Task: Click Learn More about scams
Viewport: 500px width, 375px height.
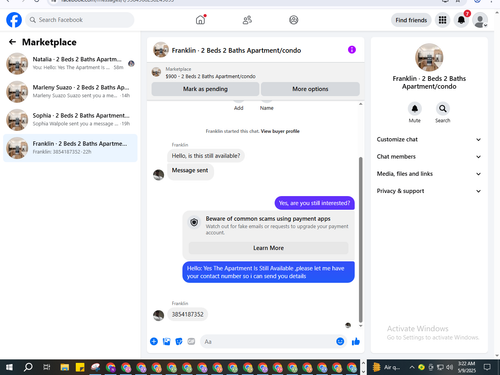Action: 268,248
